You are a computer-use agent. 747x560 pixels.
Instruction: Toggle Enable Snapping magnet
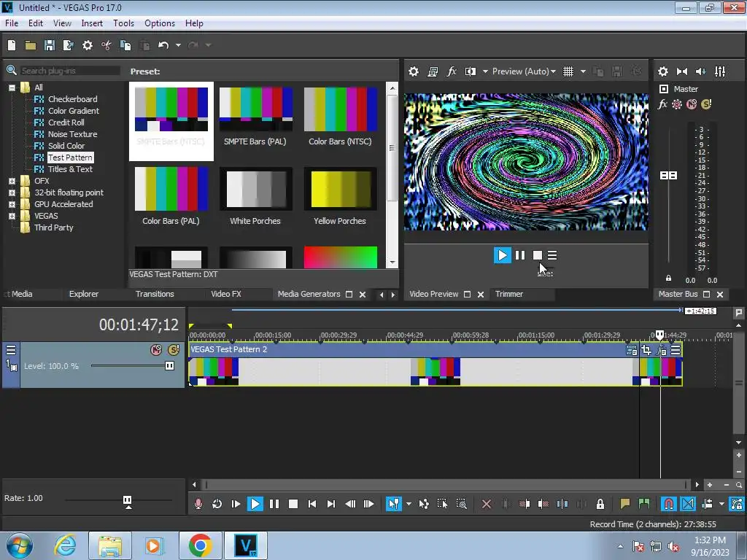pos(668,504)
